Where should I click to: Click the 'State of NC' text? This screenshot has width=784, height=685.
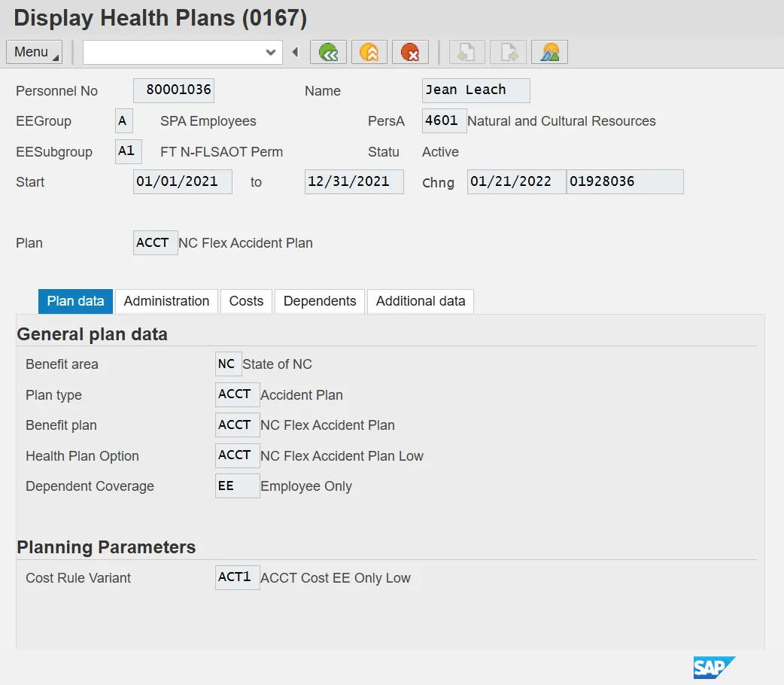pos(277,364)
